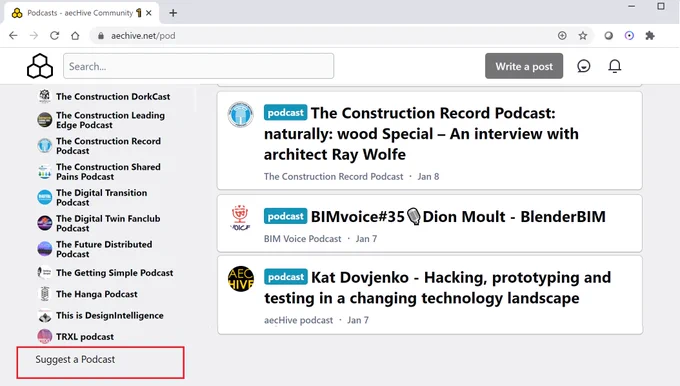Image resolution: width=680 pixels, height=386 pixels.
Task: Close the Podcasts - aecHive Community tab
Action: [149, 13]
